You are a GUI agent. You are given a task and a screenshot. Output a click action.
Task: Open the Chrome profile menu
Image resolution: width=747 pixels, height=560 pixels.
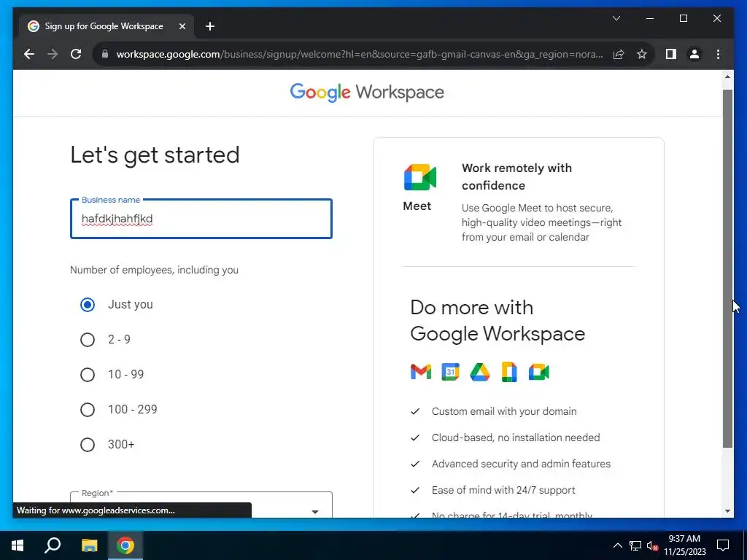[x=694, y=54]
